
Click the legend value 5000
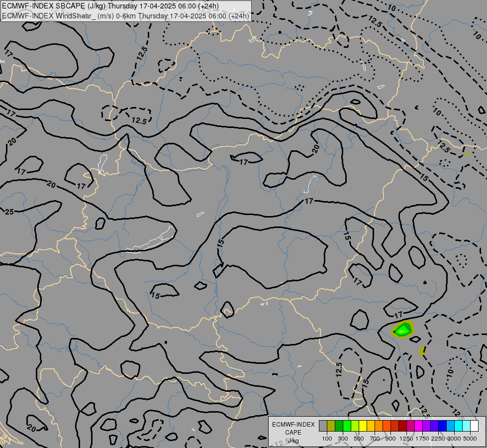click(470, 439)
